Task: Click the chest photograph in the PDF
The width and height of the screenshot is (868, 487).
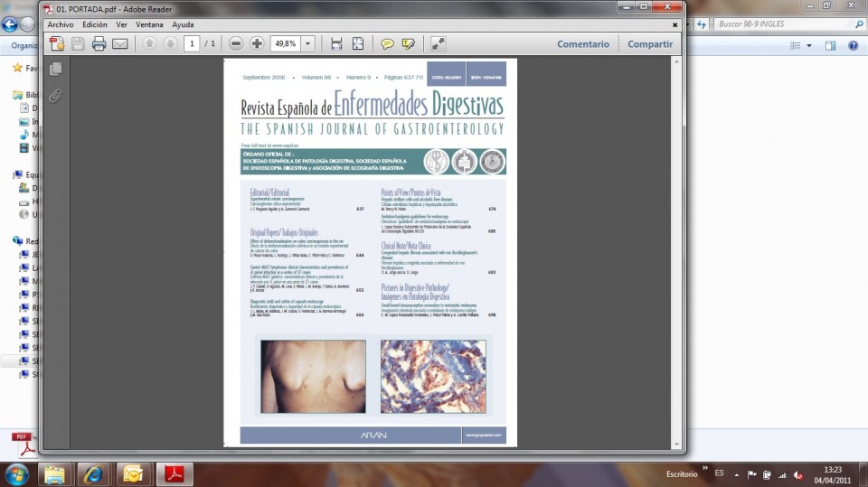Action: pos(314,376)
